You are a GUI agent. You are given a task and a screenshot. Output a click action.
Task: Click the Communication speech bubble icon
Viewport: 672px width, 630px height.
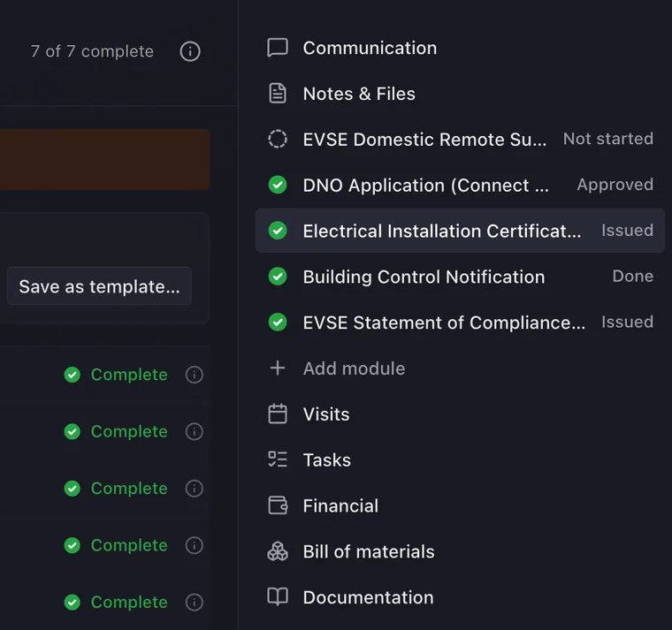click(x=278, y=48)
